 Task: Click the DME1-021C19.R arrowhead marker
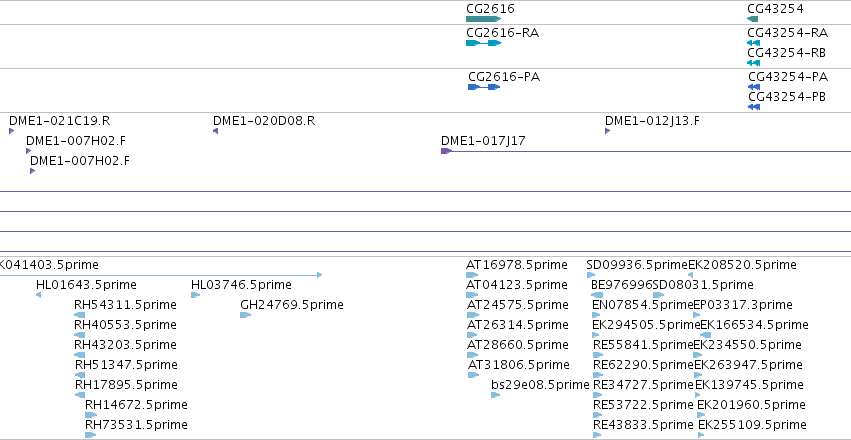click(11, 131)
